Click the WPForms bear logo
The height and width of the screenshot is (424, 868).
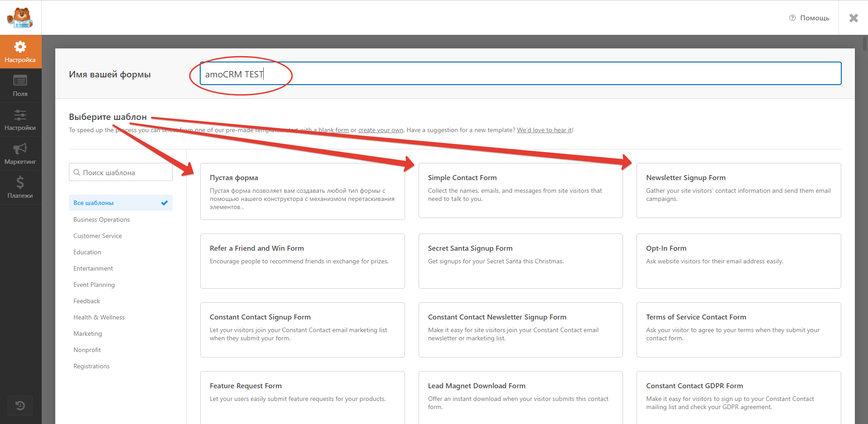[20, 17]
